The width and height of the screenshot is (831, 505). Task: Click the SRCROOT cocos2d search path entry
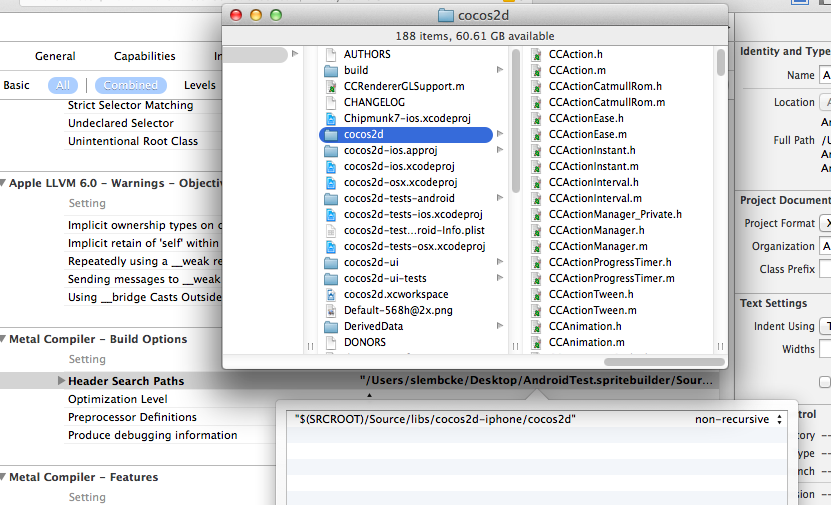(x=435, y=419)
